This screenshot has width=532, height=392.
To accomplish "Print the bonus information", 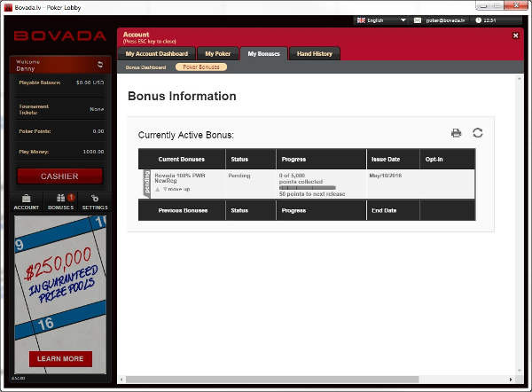I will 457,133.
